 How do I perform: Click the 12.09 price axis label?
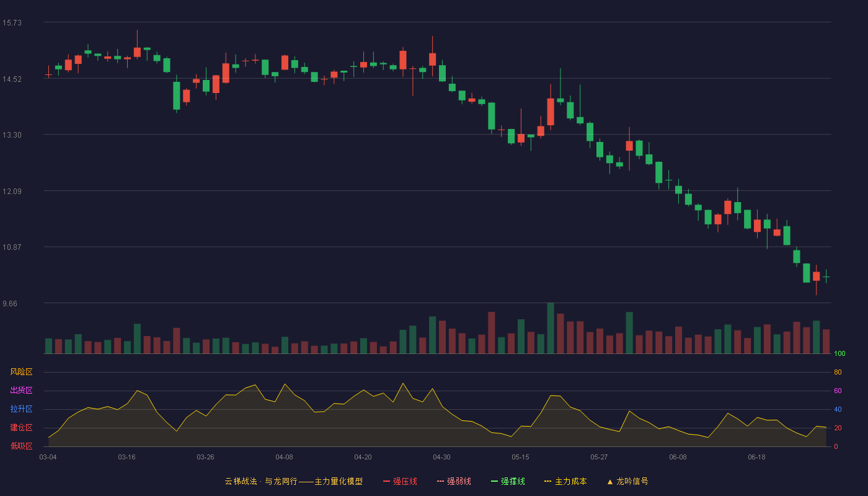point(12,191)
